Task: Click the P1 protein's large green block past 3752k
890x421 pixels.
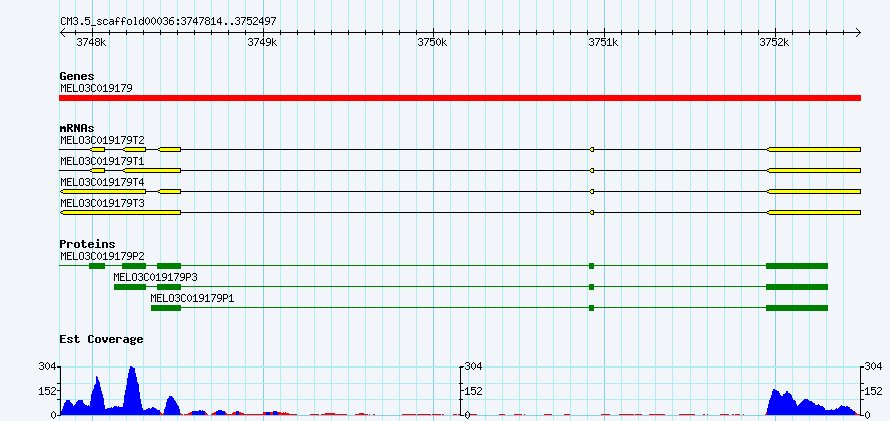Action: point(797,308)
